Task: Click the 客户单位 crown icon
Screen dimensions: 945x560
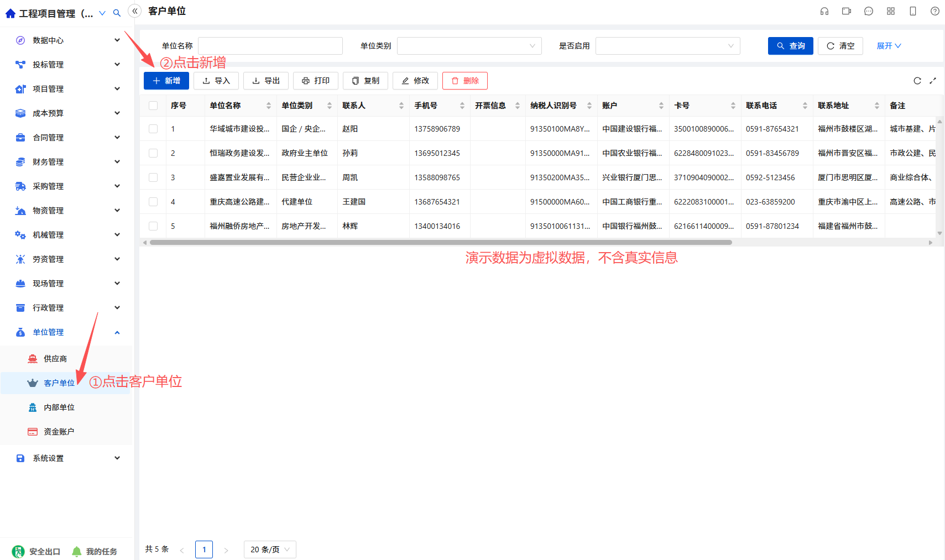Action: pyautogui.click(x=33, y=383)
